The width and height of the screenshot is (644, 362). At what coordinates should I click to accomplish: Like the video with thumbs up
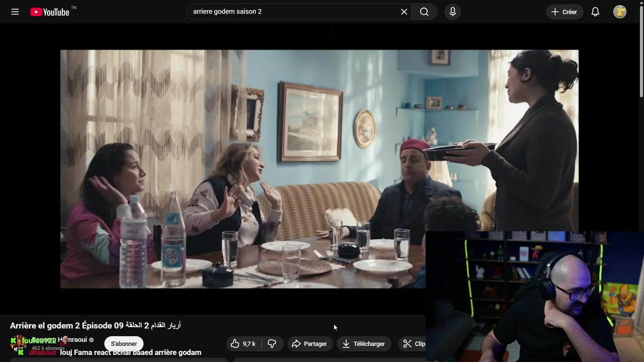click(x=243, y=344)
